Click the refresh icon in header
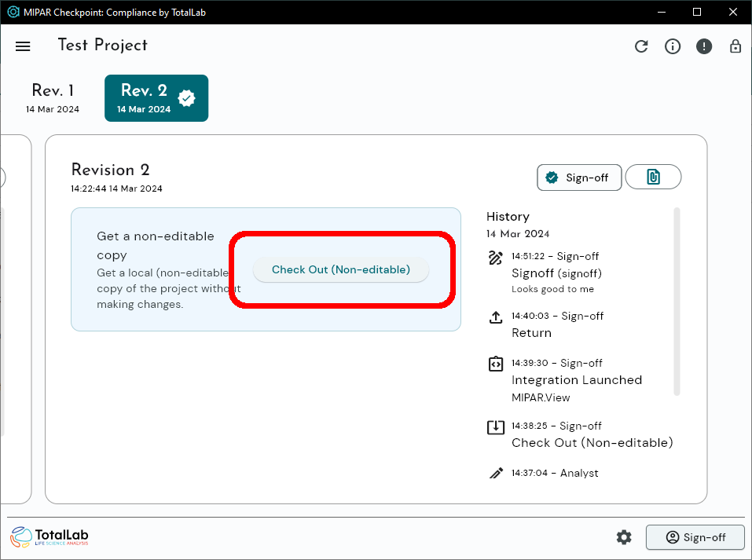 pos(641,46)
